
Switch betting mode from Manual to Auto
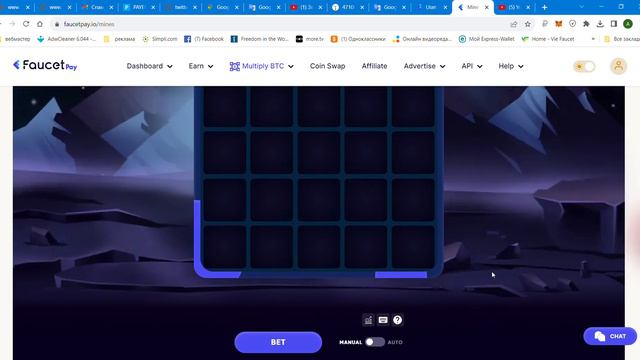(375, 342)
